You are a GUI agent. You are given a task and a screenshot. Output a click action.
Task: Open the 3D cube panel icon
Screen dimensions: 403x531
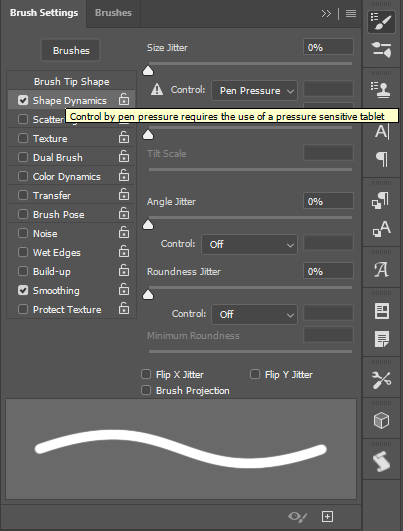(x=381, y=421)
